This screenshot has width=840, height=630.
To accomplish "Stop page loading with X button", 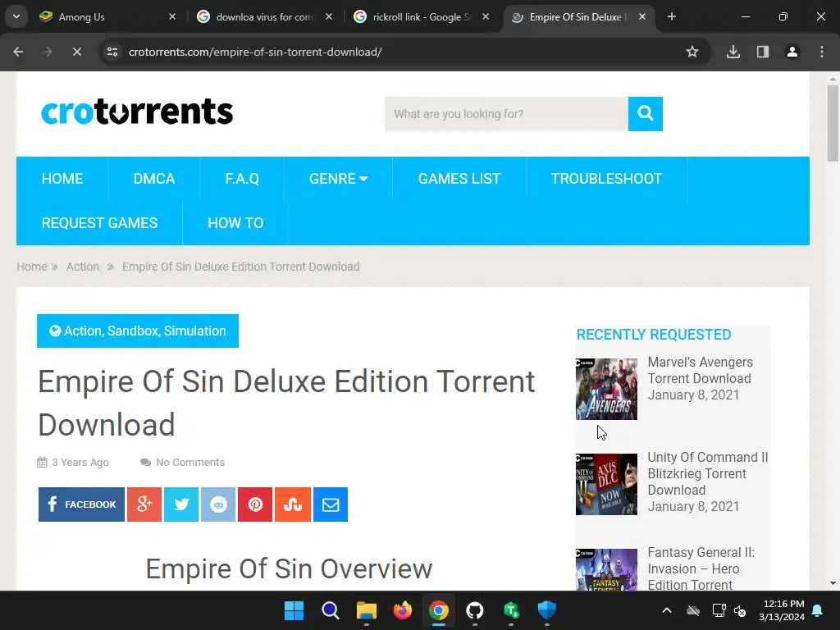I will (76, 52).
